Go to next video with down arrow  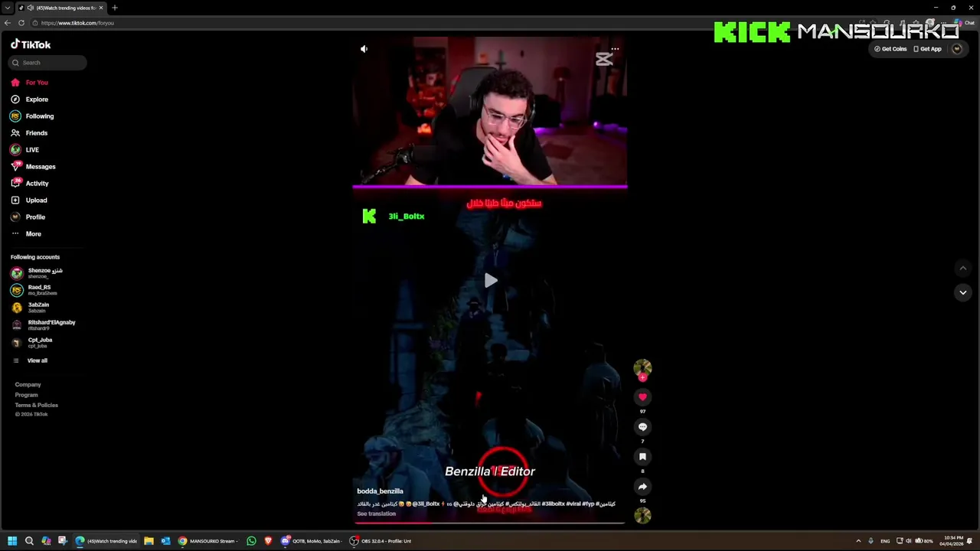click(963, 292)
